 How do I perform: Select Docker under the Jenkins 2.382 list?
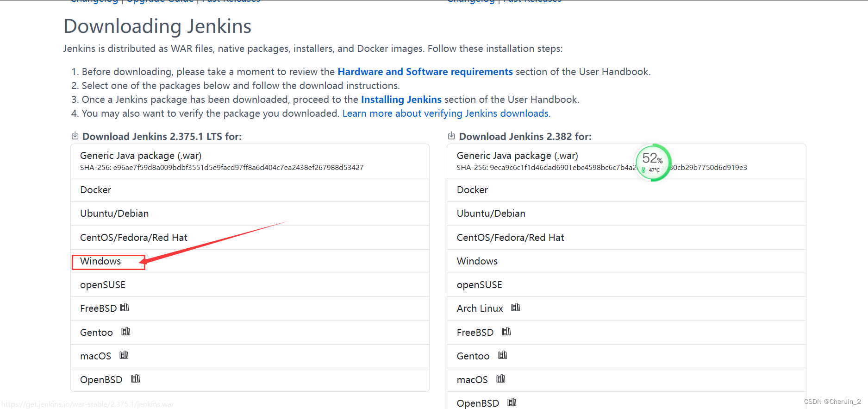coord(626,190)
